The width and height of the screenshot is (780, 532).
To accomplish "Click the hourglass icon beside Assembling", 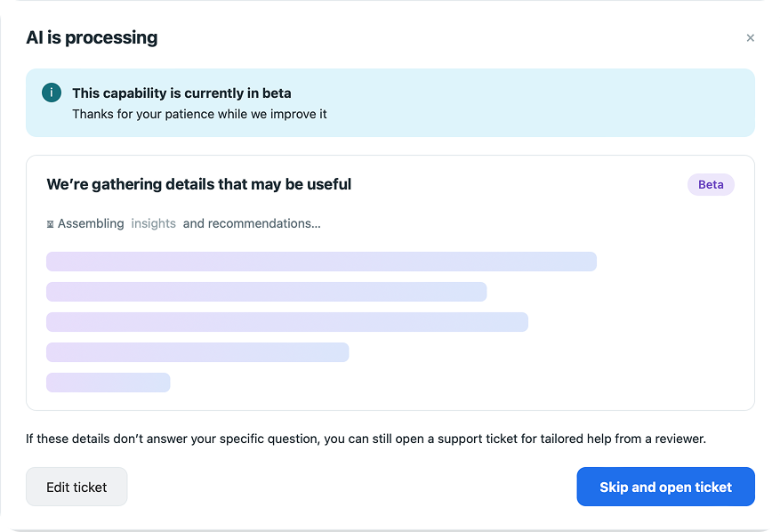I will tap(50, 224).
